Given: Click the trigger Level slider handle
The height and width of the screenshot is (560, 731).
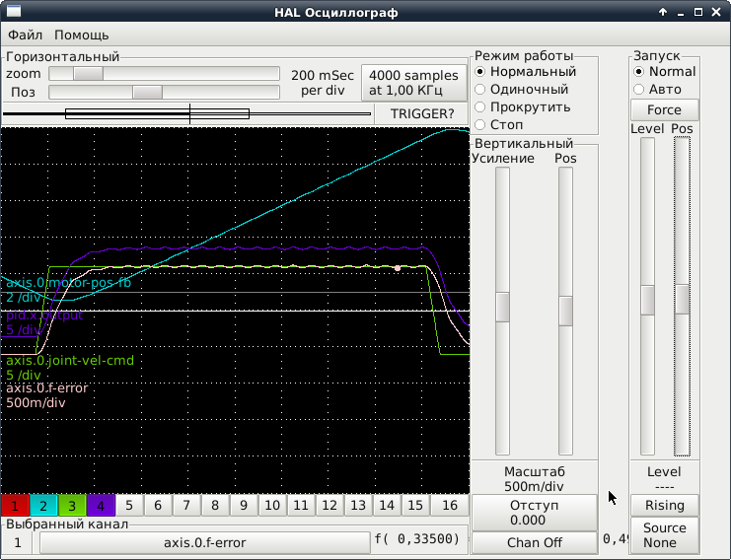Looking at the screenshot, I should pos(647,300).
